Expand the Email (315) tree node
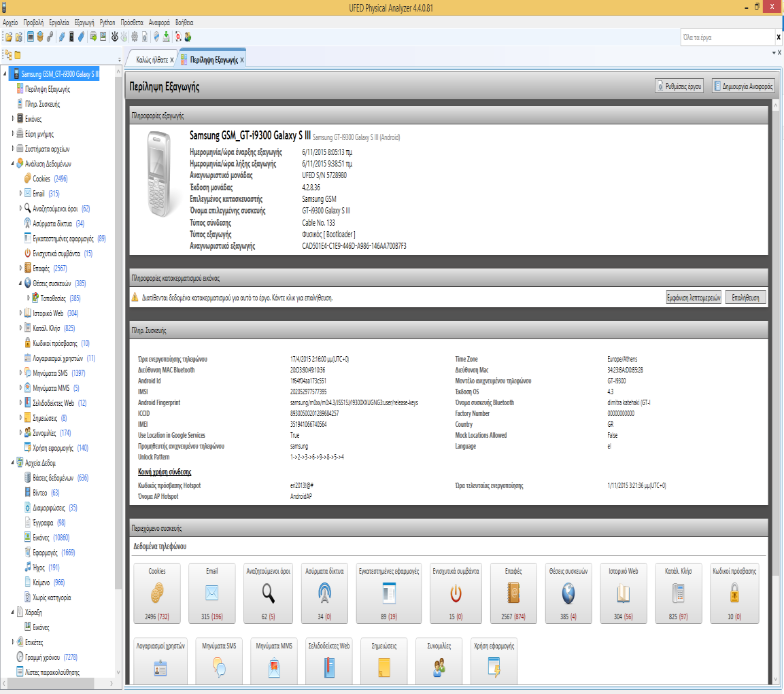 click(20, 194)
